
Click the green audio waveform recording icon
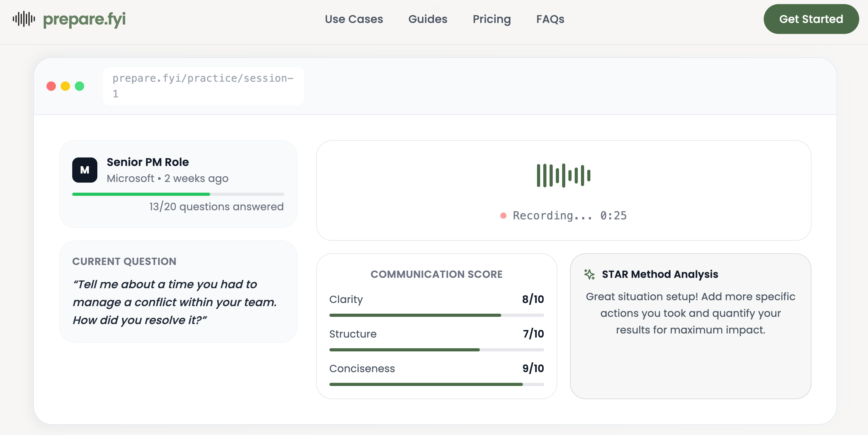coord(563,175)
